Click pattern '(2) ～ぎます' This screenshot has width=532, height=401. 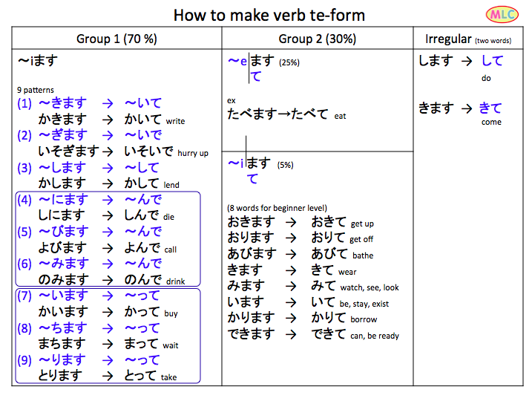tap(52, 135)
